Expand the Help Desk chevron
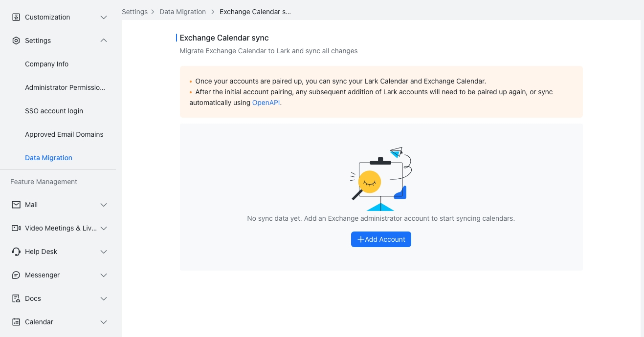Image resolution: width=644 pixels, height=337 pixels. click(x=104, y=252)
